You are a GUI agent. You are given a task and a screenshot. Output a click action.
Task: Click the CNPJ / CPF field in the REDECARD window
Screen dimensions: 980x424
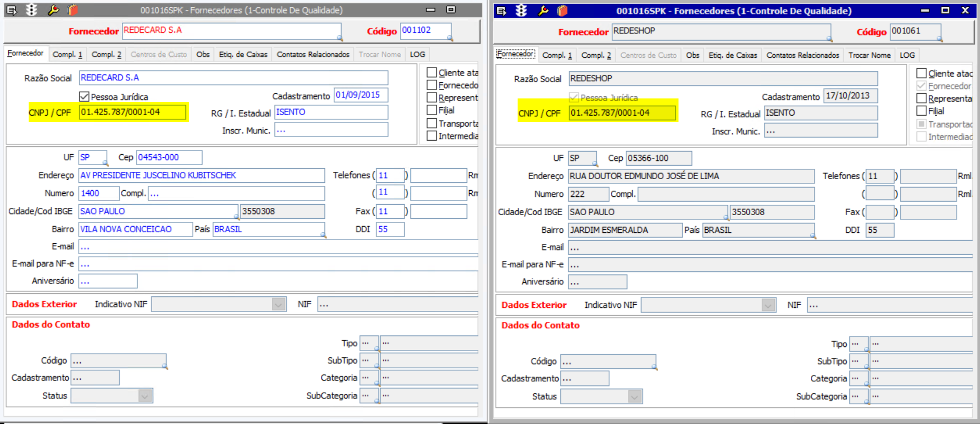click(132, 112)
